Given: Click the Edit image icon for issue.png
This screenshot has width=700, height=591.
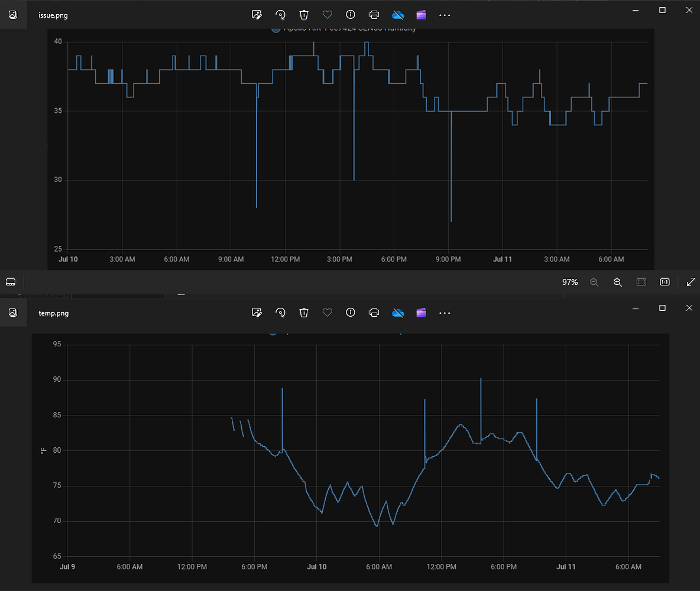Looking at the screenshot, I should click(257, 15).
